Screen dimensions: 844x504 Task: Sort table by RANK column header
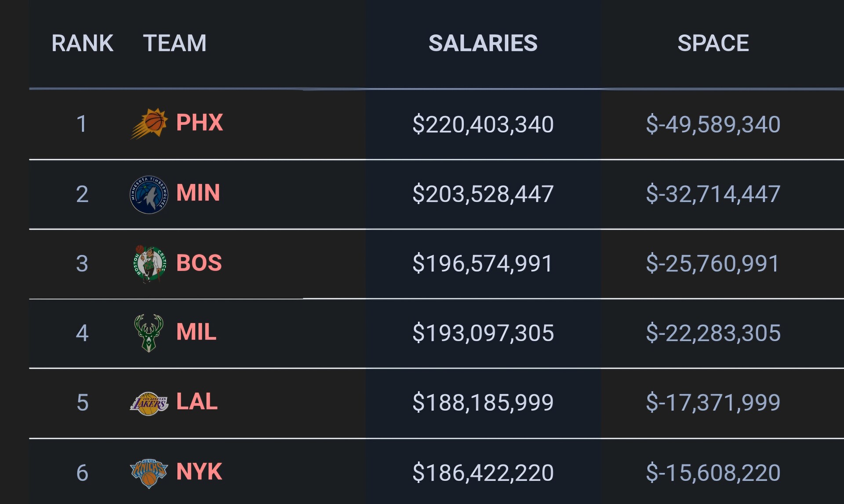pos(82,43)
